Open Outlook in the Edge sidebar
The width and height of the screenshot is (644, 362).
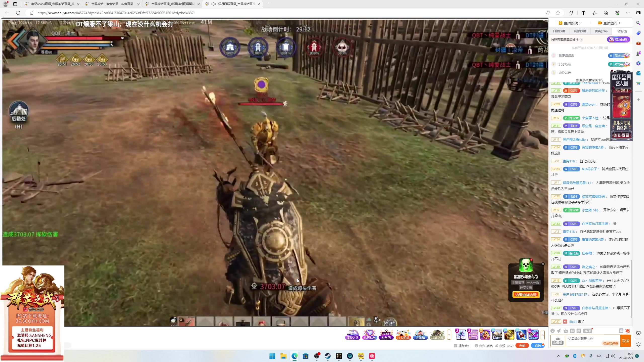tap(638, 73)
